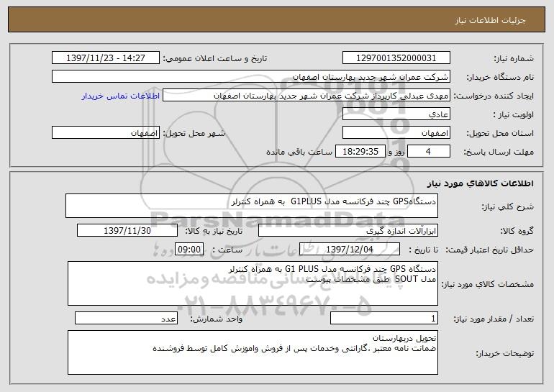Click the شهر محل تحویل field اصفهان
The height and width of the screenshot is (392, 554).
pyautogui.click(x=106, y=133)
